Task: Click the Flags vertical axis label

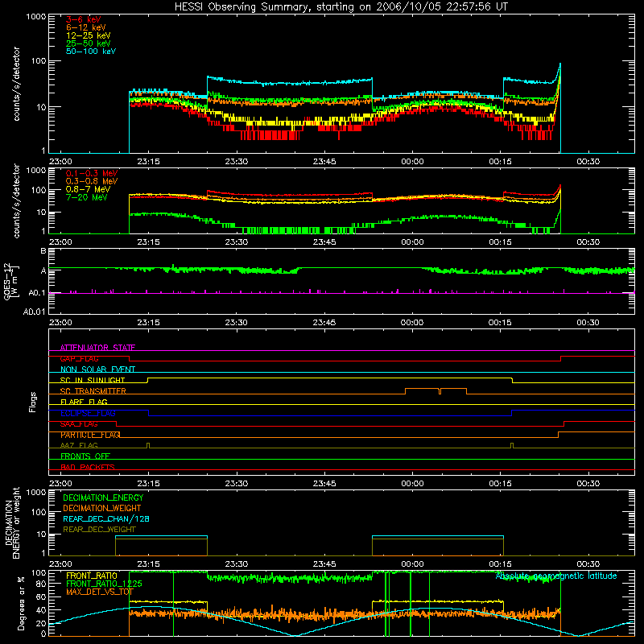Action: pos(32,402)
